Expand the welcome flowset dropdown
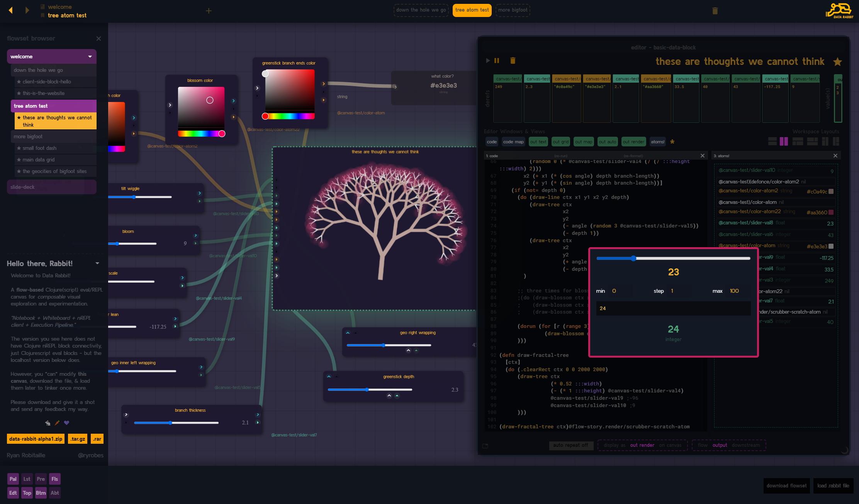 click(90, 57)
